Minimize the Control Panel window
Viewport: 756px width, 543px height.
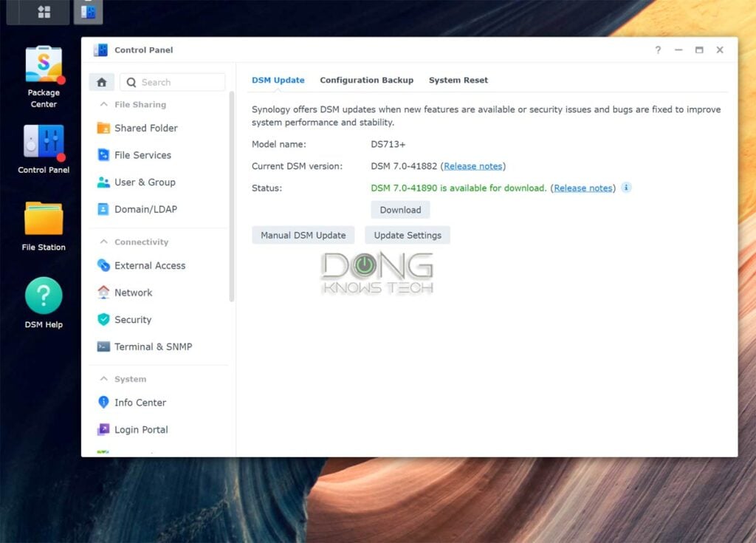[x=678, y=49]
